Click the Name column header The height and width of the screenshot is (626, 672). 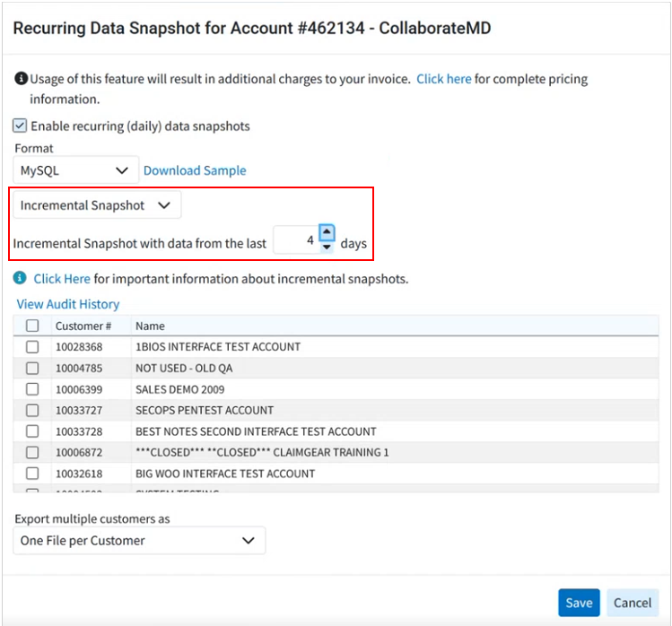tap(150, 326)
